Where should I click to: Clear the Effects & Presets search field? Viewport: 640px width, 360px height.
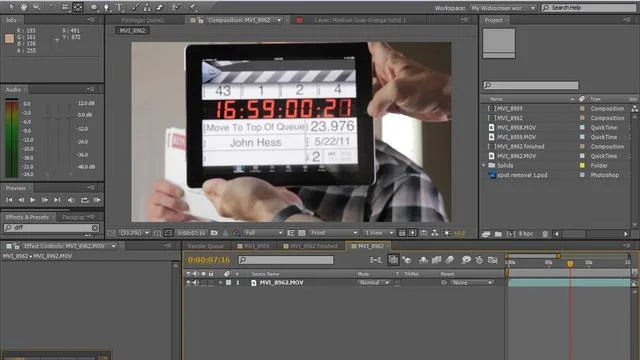(95, 228)
